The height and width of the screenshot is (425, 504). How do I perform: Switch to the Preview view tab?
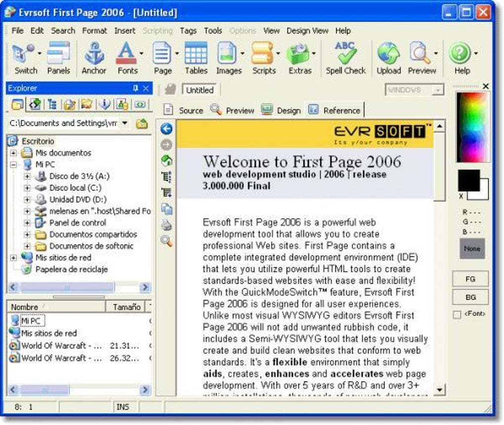coord(232,110)
